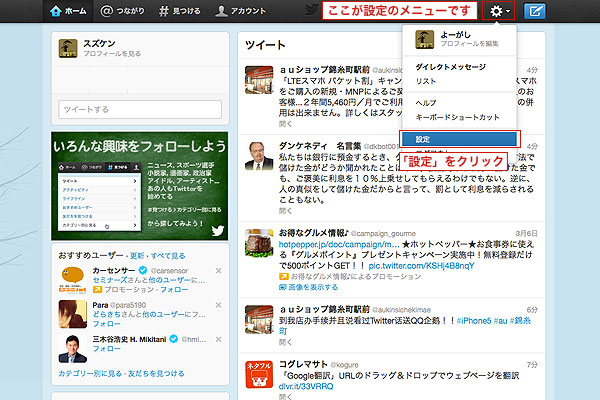Screen dimensions: 600x400
Task: Open hotpepper.jp campaign link
Action: tap(339, 244)
